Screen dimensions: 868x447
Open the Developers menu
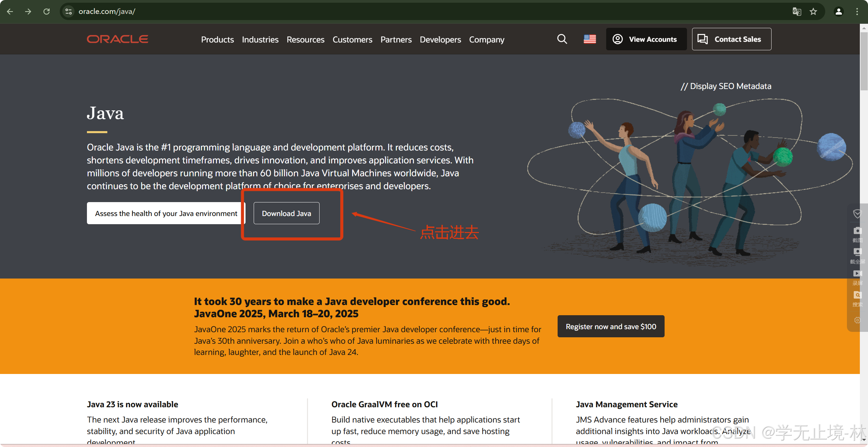(x=440, y=39)
